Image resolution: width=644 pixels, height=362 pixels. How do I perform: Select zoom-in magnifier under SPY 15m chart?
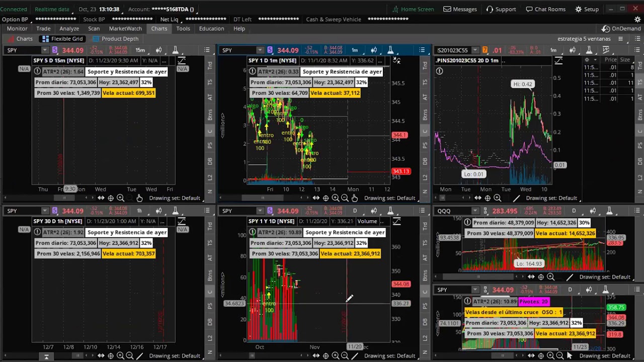[120, 198]
